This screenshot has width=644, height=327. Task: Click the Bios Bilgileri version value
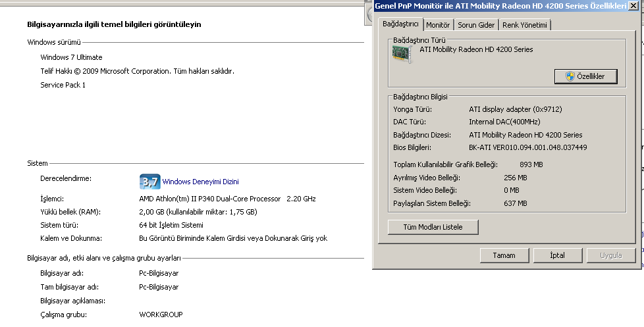tap(527, 147)
